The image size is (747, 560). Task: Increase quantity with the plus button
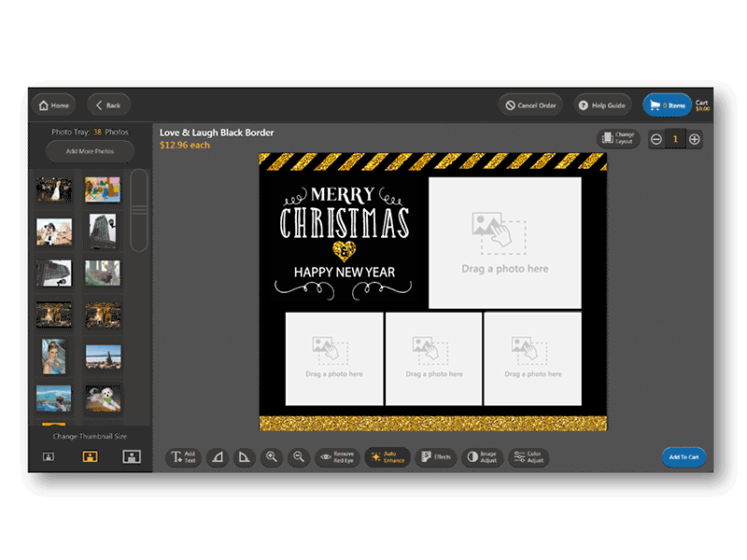click(694, 139)
